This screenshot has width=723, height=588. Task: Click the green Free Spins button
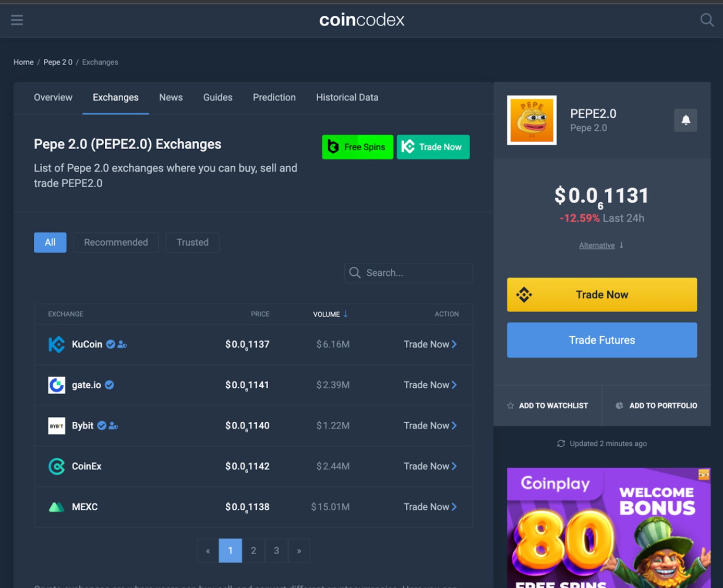(357, 147)
